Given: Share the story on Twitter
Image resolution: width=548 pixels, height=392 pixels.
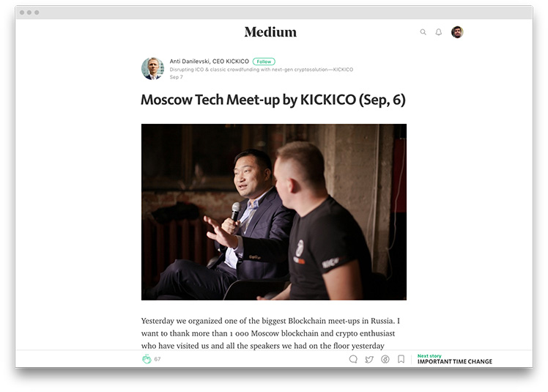Looking at the screenshot, I should point(369,359).
